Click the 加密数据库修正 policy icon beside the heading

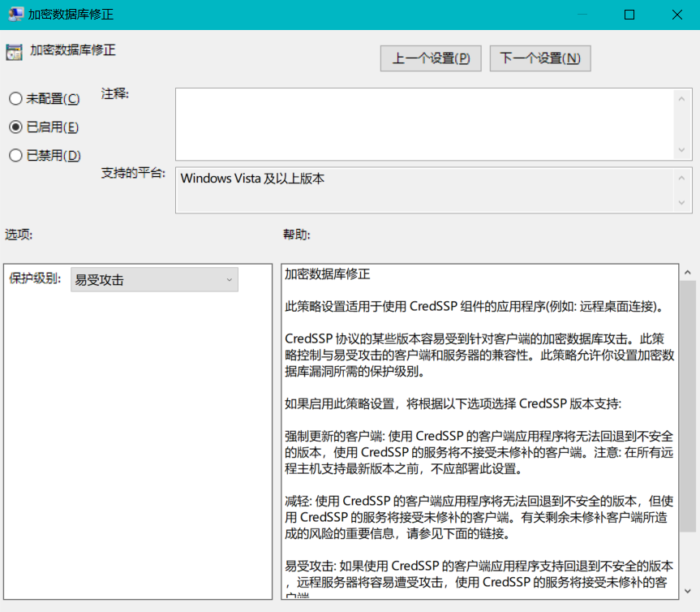tap(14, 52)
